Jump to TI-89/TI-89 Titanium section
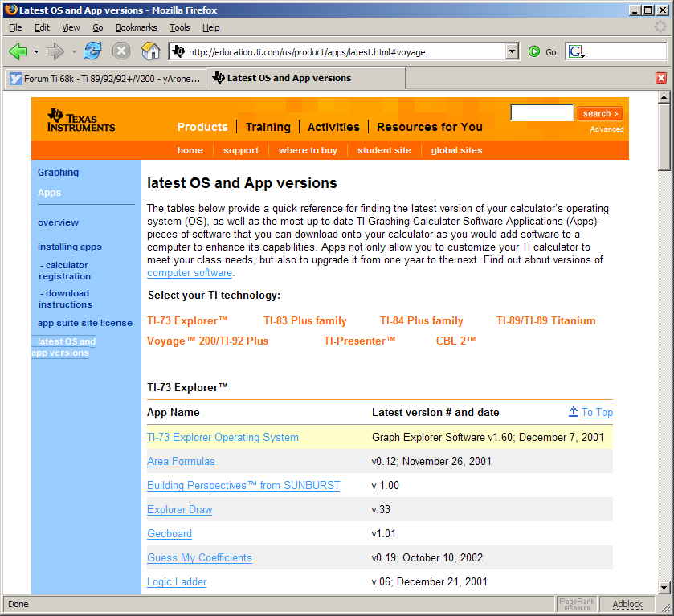Viewport: 674px width, 616px height. pos(546,320)
